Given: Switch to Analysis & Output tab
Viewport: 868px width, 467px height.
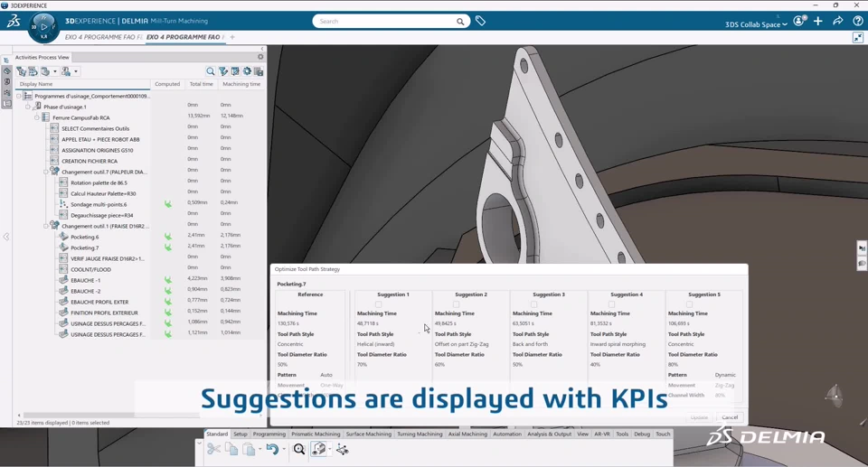Looking at the screenshot, I should (549, 434).
